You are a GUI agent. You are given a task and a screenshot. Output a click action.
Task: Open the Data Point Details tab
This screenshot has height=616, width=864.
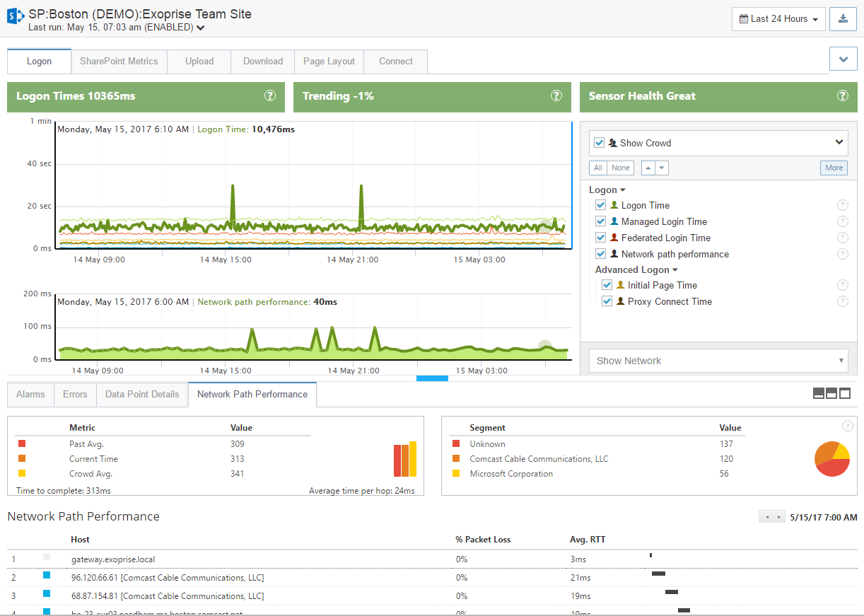(142, 394)
